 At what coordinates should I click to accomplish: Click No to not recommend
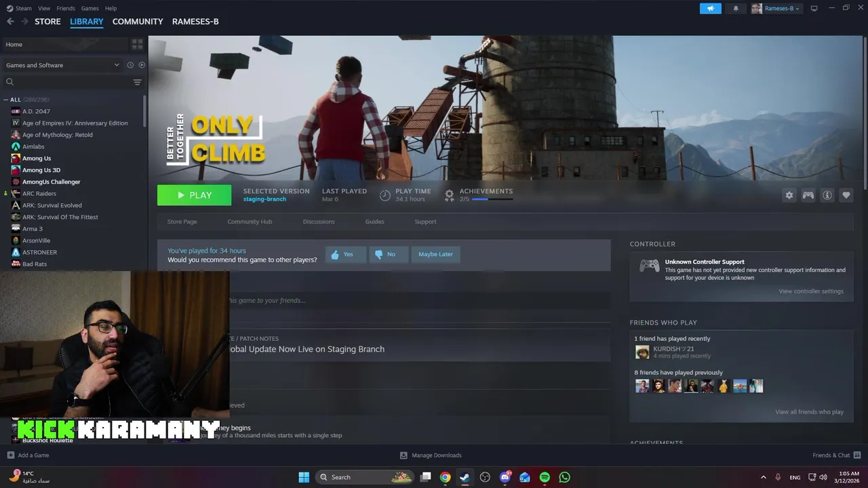(x=389, y=254)
